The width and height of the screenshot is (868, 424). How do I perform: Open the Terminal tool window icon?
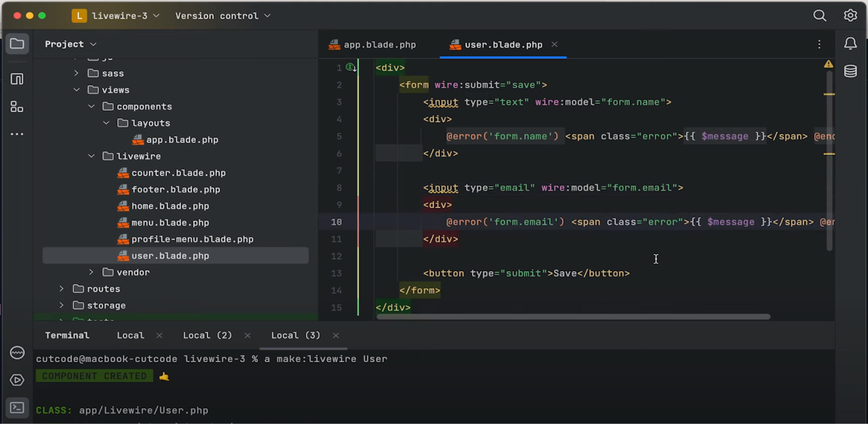[x=17, y=407]
